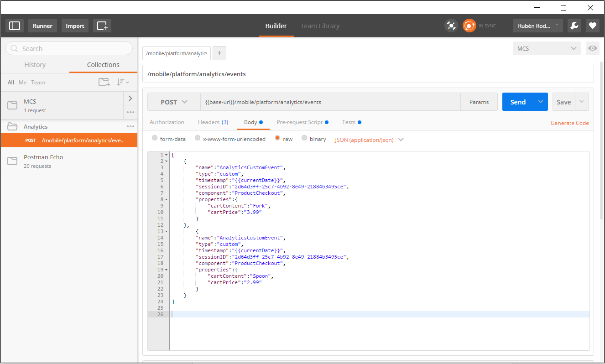The height and width of the screenshot is (364, 605).
Task: Open the MCS collection row
Action: 62,105
